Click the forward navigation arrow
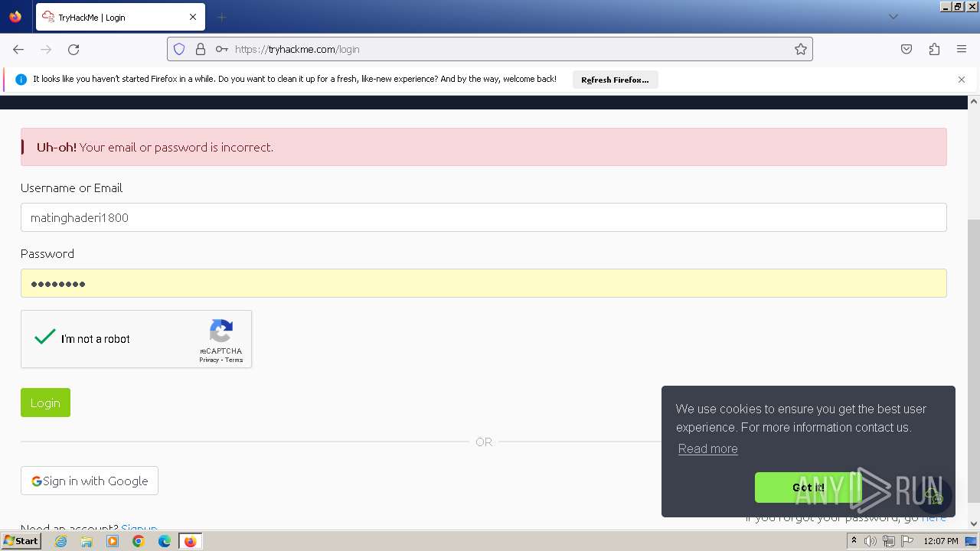The height and width of the screenshot is (551, 980). 46,49
